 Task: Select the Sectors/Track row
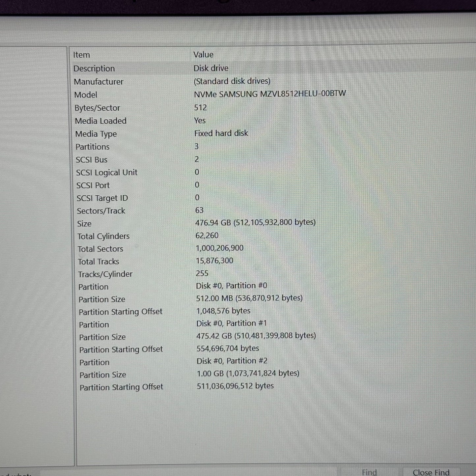(x=101, y=211)
